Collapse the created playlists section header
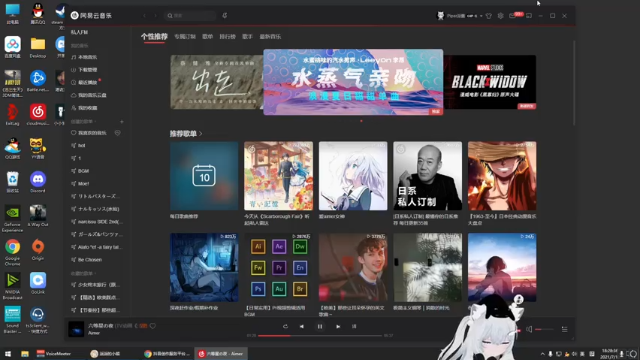 coord(83,122)
